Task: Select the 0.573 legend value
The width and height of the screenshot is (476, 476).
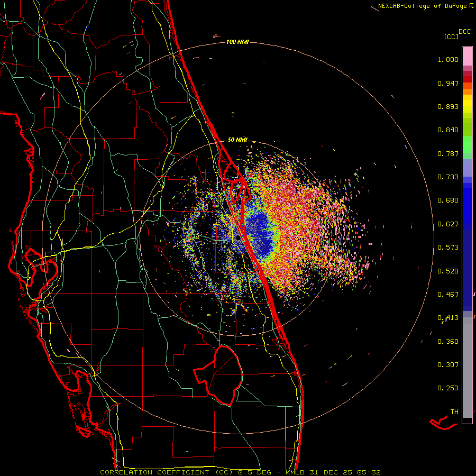Action: 448,248
